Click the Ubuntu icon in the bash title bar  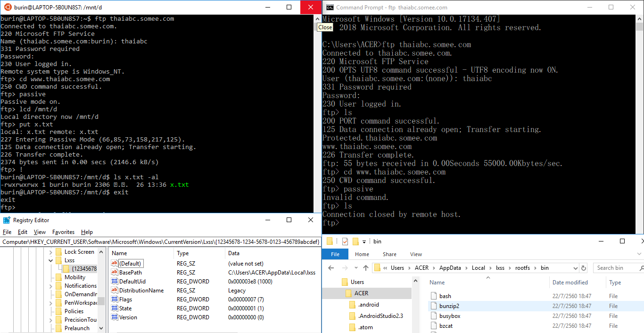(6, 7)
